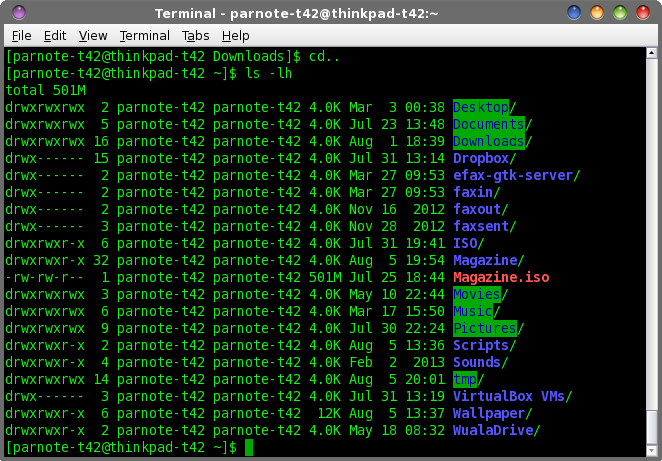Click the WualaDrive directory name

pyautogui.click(x=493, y=431)
